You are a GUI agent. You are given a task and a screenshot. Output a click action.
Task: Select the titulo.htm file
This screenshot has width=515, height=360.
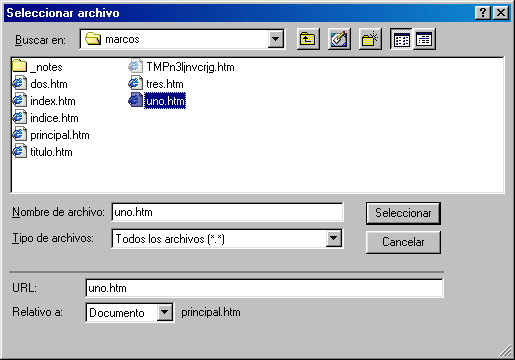[42, 152]
